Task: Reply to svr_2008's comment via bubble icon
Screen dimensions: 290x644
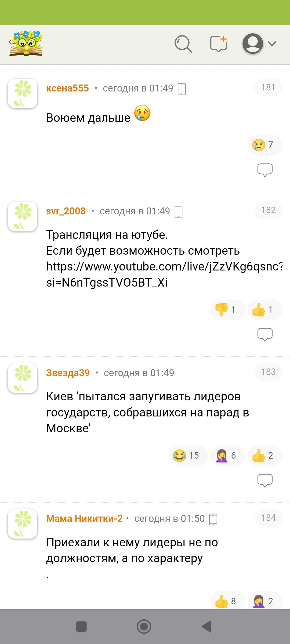Action: pos(265,335)
